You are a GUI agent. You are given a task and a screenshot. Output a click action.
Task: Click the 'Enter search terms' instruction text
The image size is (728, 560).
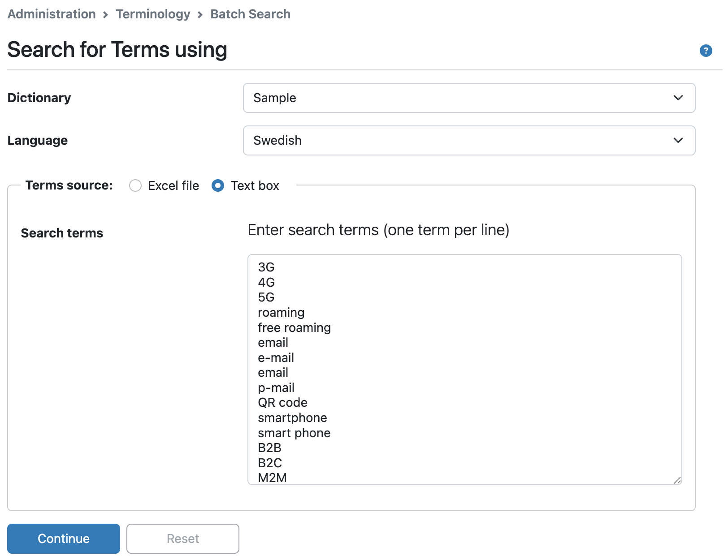[378, 230]
